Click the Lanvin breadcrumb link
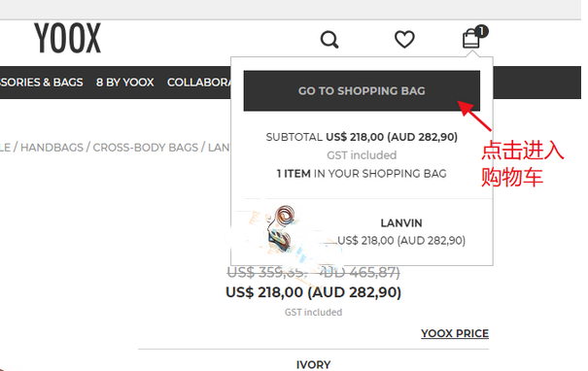 coord(219,148)
